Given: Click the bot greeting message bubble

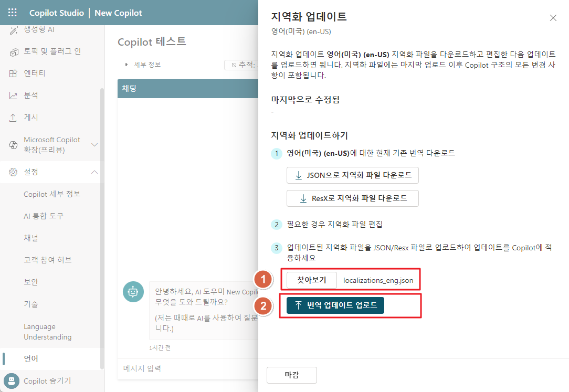Looking at the screenshot, I should coord(204,310).
